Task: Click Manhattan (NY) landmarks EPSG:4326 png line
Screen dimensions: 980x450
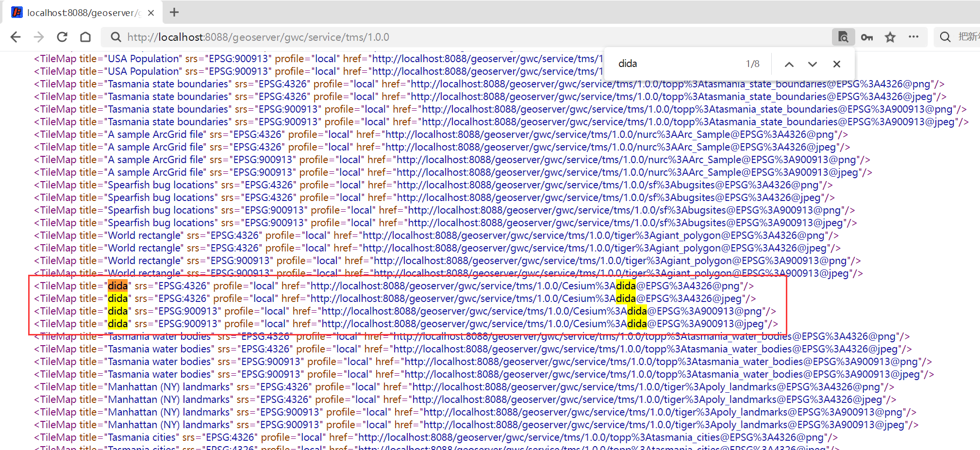Action: 464,387
